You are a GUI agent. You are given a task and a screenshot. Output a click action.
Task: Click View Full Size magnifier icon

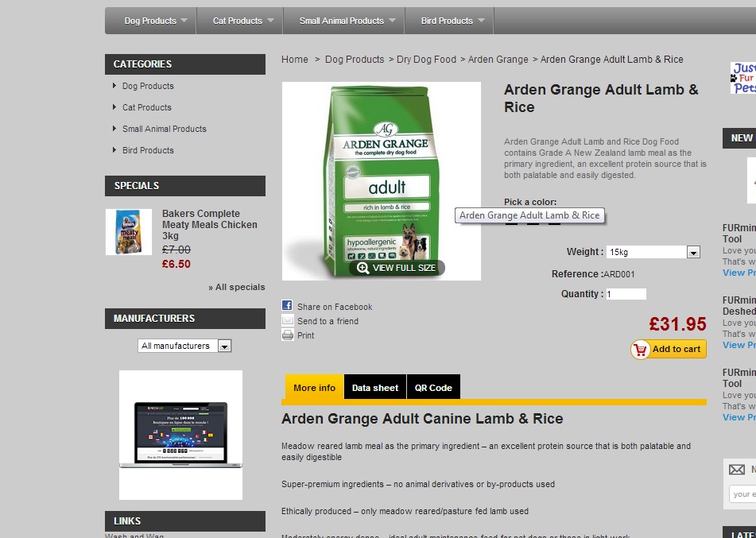(x=363, y=268)
